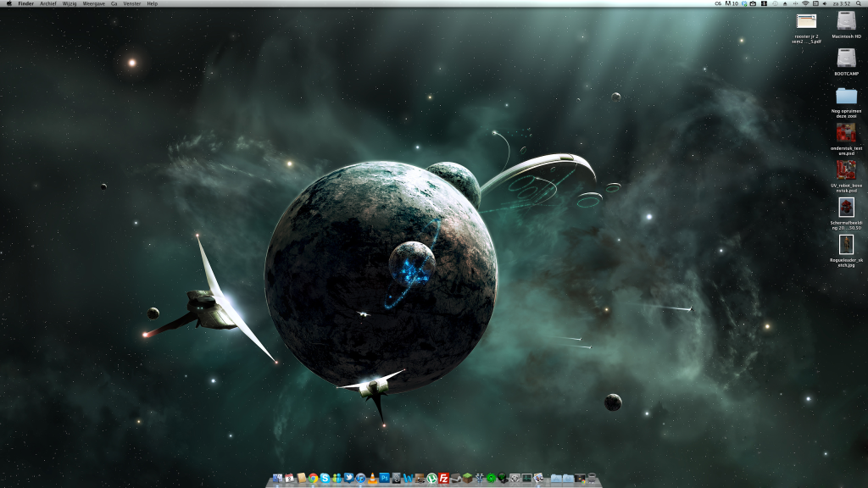
Task: Launch uTorrent from the Dock
Action: pyautogui.click(x=432, y=479)
